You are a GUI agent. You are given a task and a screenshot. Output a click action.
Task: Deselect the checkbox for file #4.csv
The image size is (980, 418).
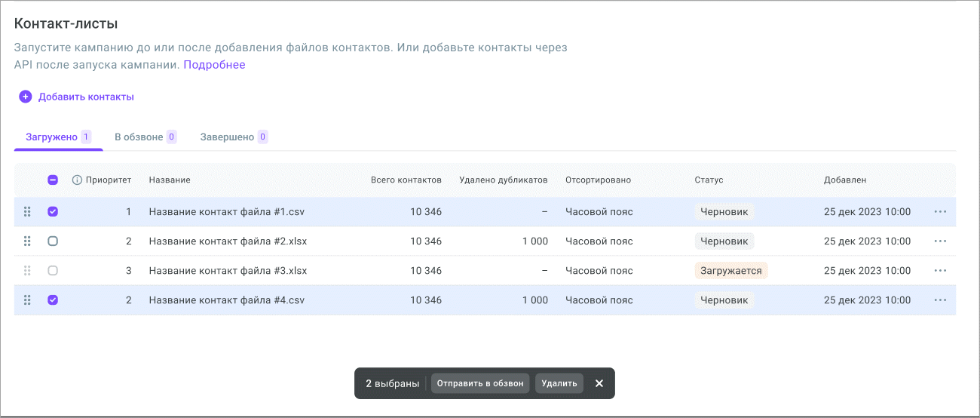pos(53,300)
